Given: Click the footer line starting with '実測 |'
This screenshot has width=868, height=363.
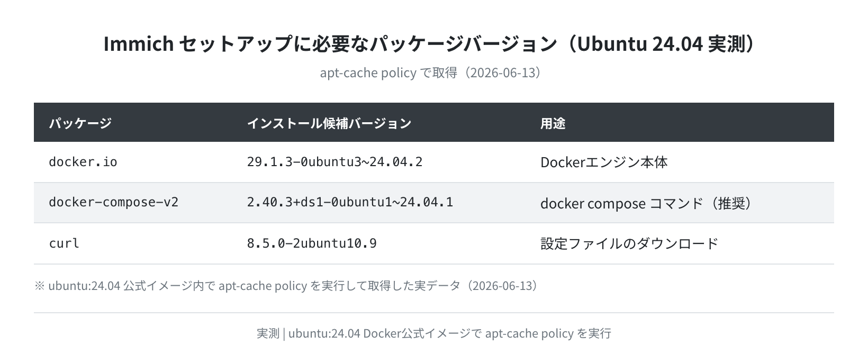Looking at the screenshot, I should coord(433,333).
